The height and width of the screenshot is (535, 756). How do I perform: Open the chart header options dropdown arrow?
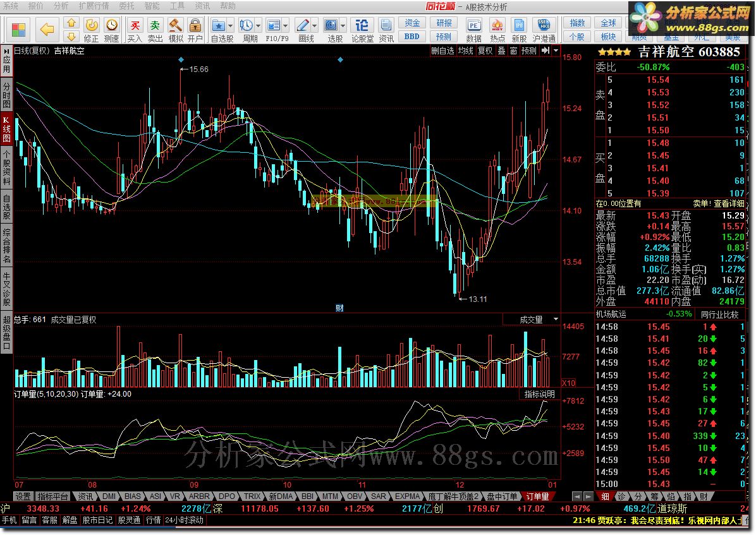(556, 51)
